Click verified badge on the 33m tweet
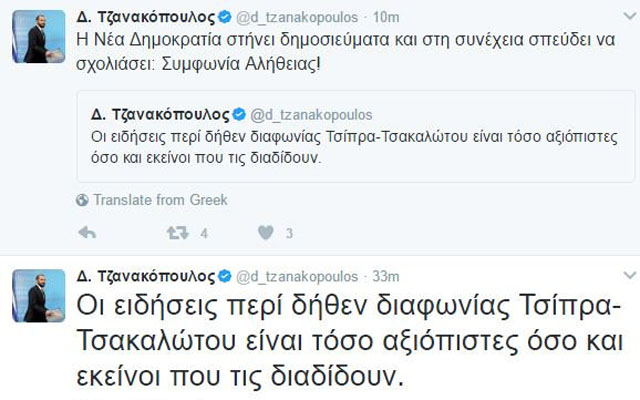 (x=225, y=276)
